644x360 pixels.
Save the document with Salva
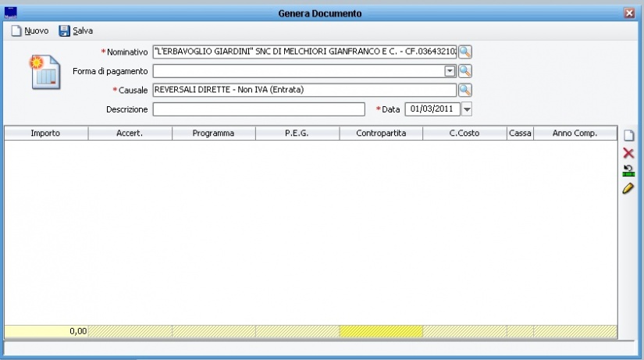[x=75, y=30]
